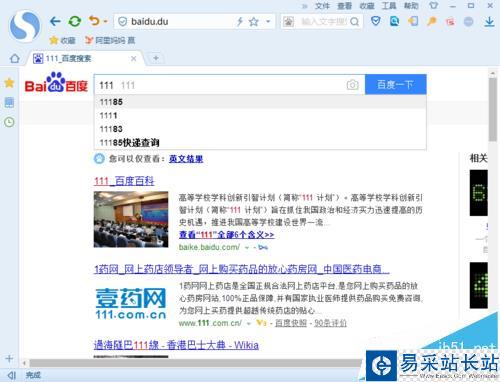Open the 1药网 网上药店 result link
The height and width of the screenshot is (382, 500).
pyautogui.click(x=241, y=269)
